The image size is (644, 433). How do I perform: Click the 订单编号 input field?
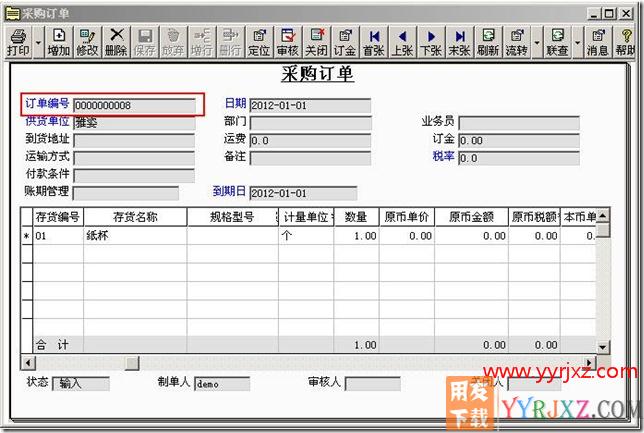[x=134, y=105]
